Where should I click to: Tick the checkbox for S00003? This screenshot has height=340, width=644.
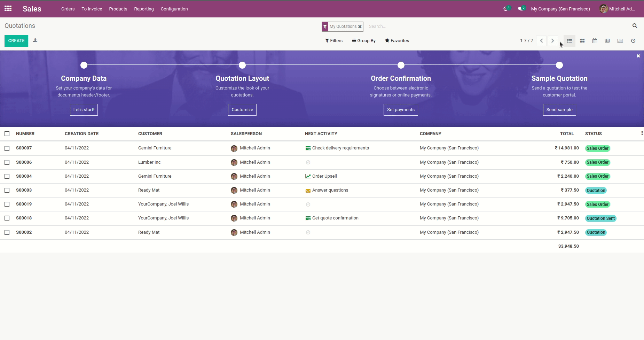click(7, 190)
